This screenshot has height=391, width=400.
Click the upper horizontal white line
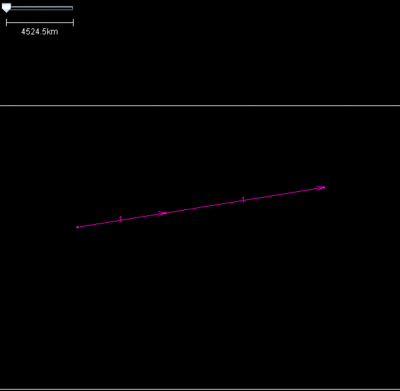(x=200, y=106)
